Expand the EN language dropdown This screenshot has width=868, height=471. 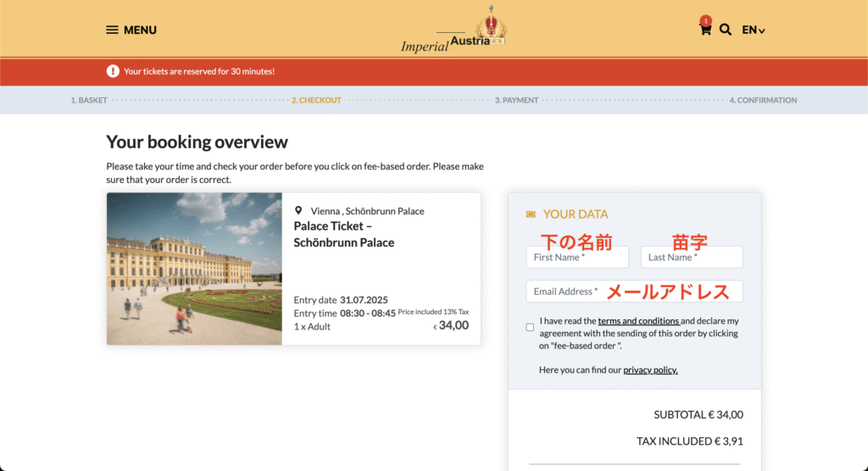click(754, 30)
